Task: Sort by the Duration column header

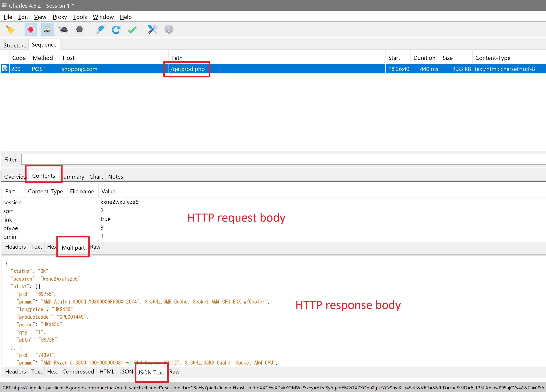Action: point(424,58)
